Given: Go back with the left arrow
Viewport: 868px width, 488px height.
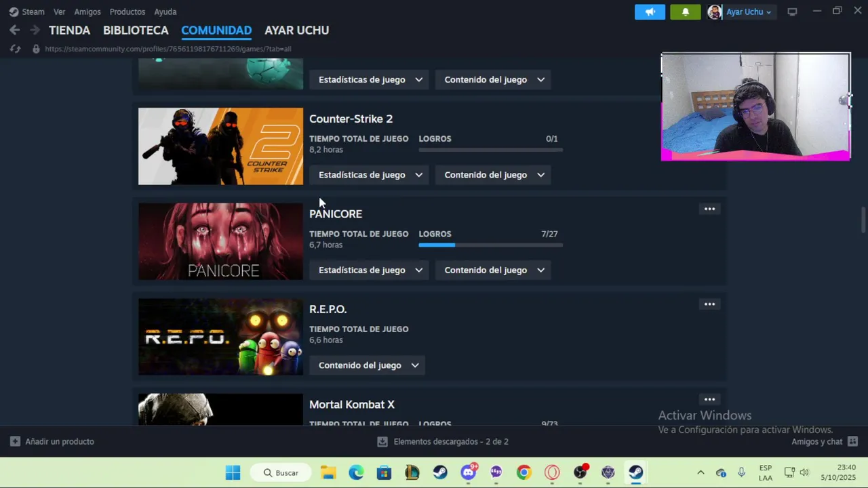Looking at the screenshot, I should 15,30.
